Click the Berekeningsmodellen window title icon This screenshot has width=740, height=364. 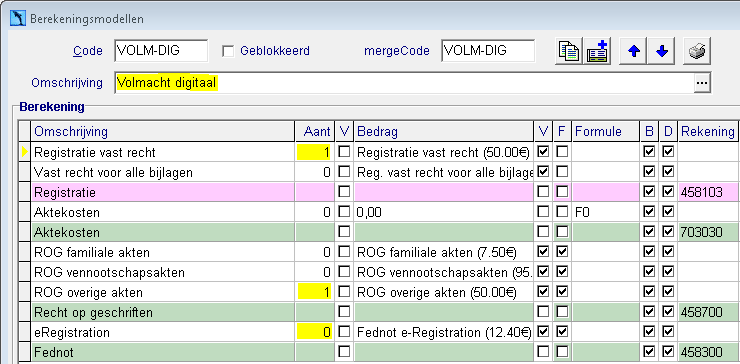[17, 18]
